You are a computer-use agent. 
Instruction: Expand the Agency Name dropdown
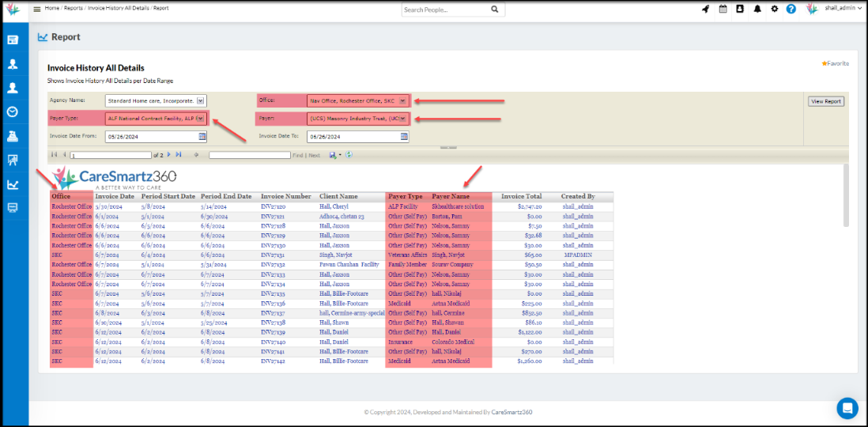tap(201, 100)
